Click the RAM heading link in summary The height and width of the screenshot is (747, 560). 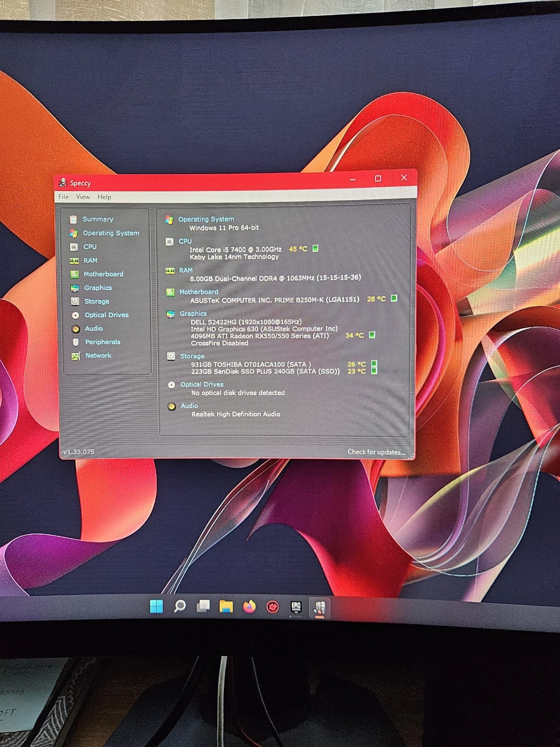(x=186, y=270)
